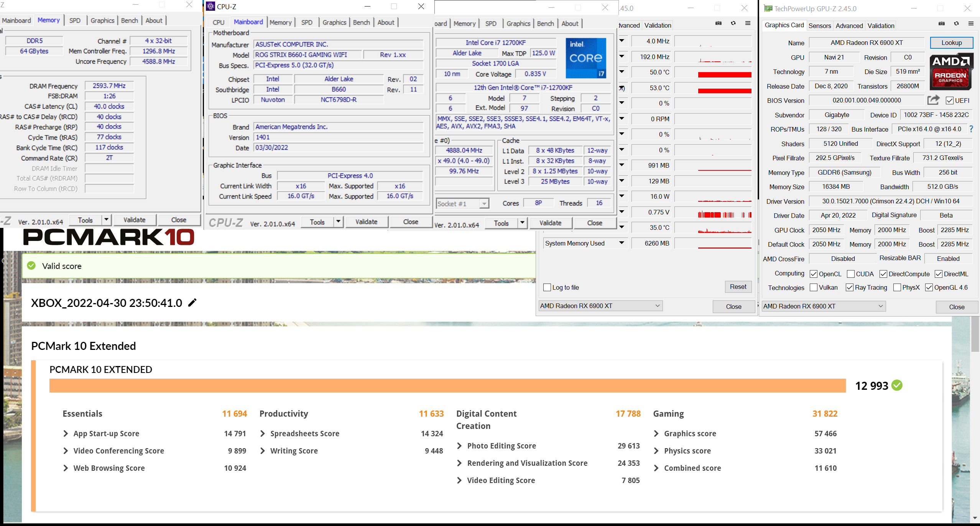Toggle the PhysX checkbox
This screenshot has height=526, width=980.
coord(897,287)
